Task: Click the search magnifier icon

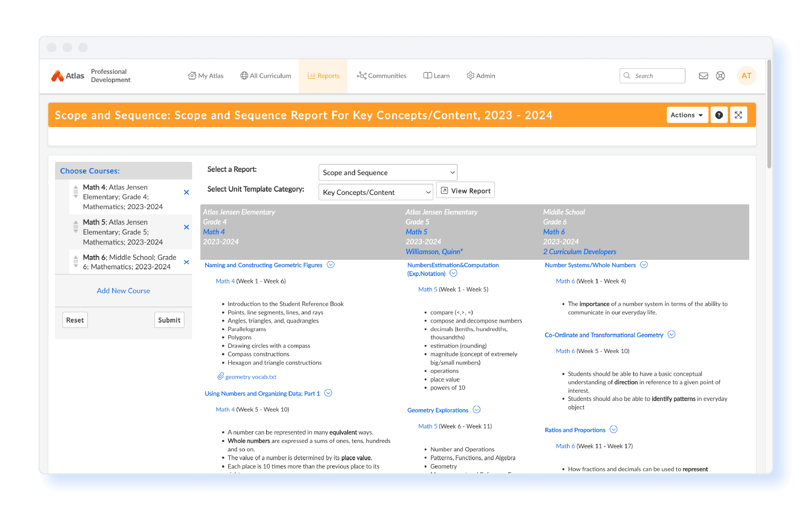Action: pos(627,76)
